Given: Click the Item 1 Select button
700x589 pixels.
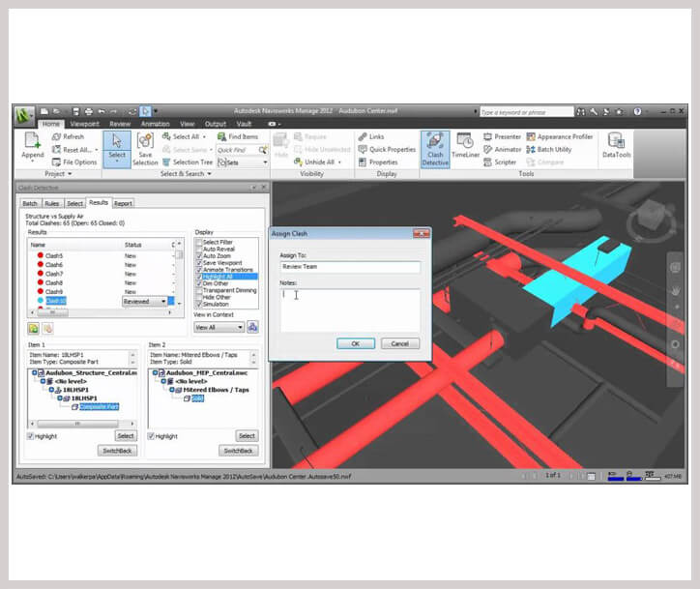Looking at the screenshot, I should [x=126, y=436].
